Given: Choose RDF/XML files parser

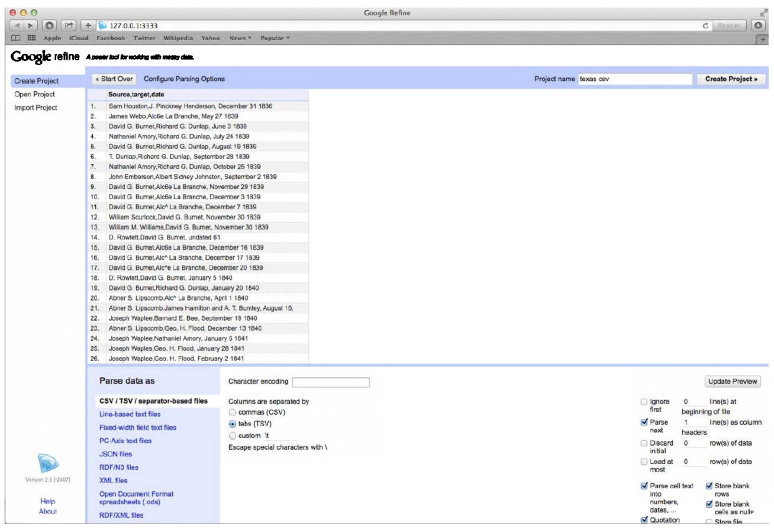Looking at the screenshot, I should click(x=121, y=515).
